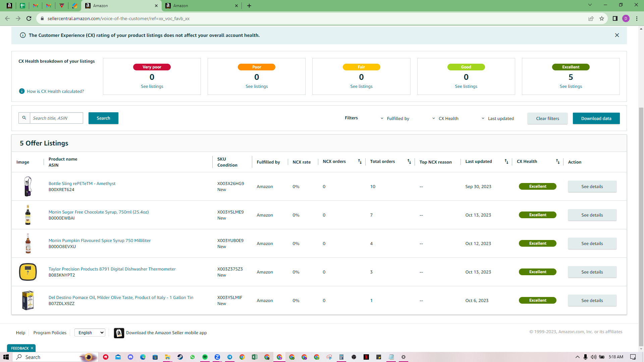See details for Monin Chocolate Syrup
This screenshot has width=644, height=362.
[x=592, y=215]
